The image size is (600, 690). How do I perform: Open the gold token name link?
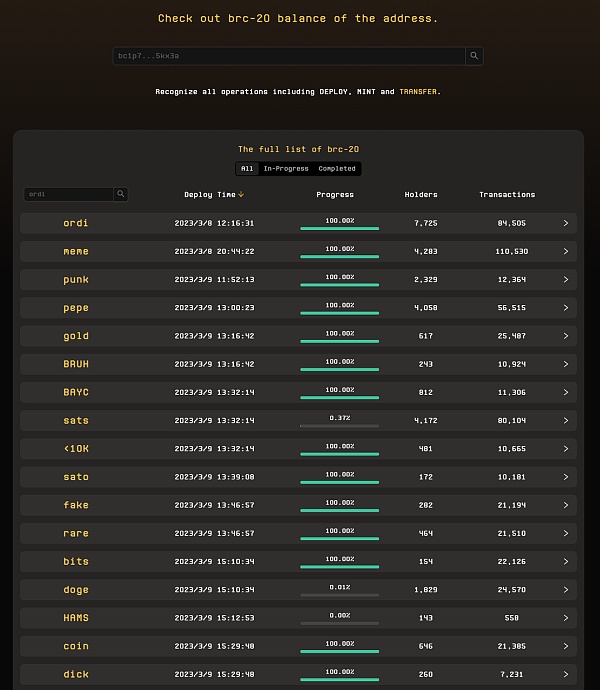[76, 336]
